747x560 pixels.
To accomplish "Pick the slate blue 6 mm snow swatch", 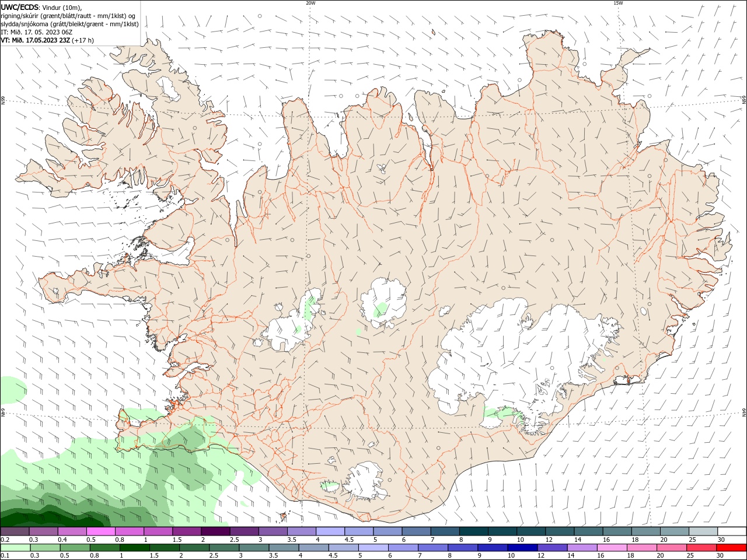I will [x=416, y=531].
